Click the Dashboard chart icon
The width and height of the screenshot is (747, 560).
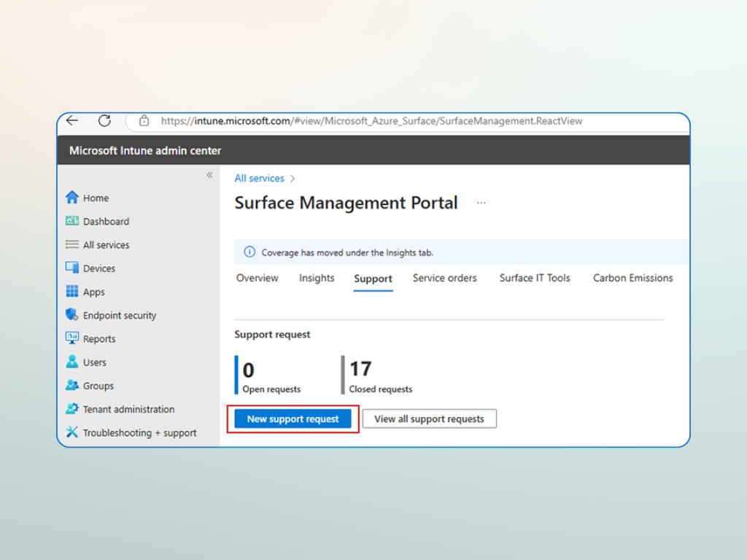72,220
